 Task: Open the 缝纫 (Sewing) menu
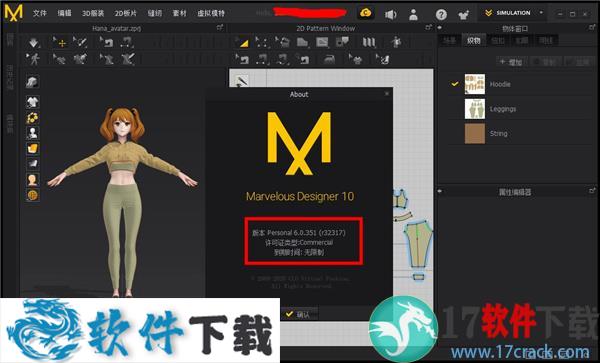pyautogui.click(x=155, y=13)
